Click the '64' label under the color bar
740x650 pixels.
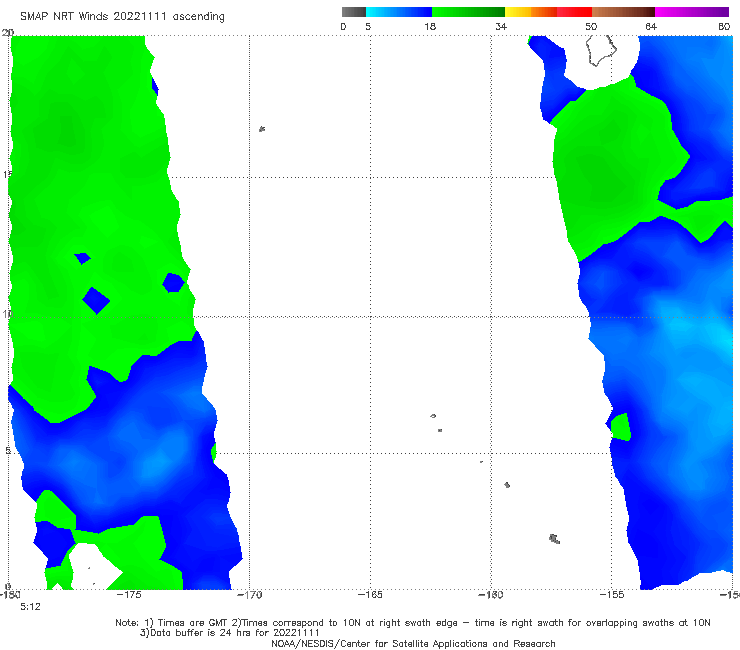(651, 27)
